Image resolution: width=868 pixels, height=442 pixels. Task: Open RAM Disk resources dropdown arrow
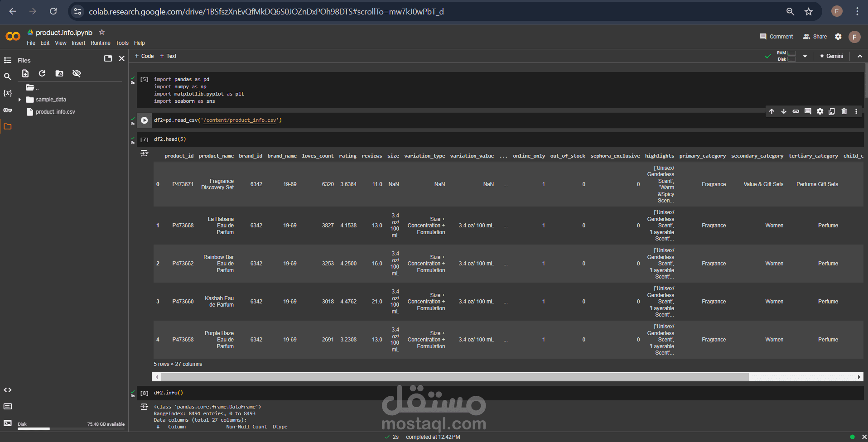coord(805,56)
